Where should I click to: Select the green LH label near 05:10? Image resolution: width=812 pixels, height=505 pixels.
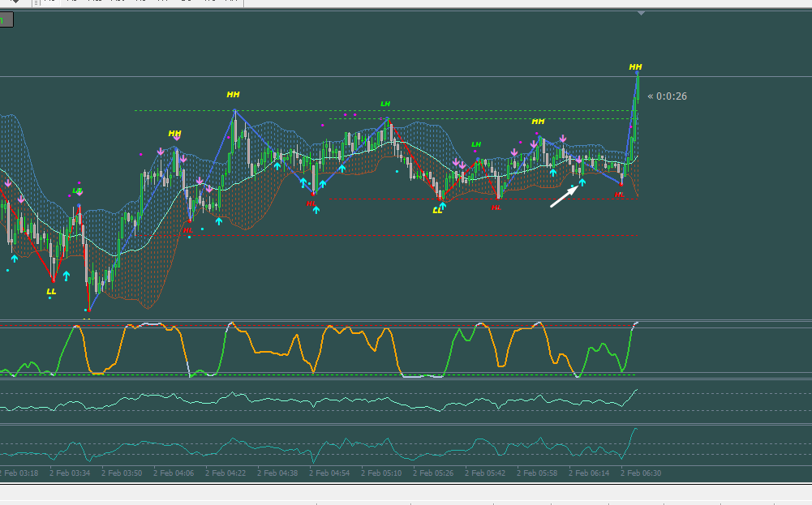pos(385,104)
